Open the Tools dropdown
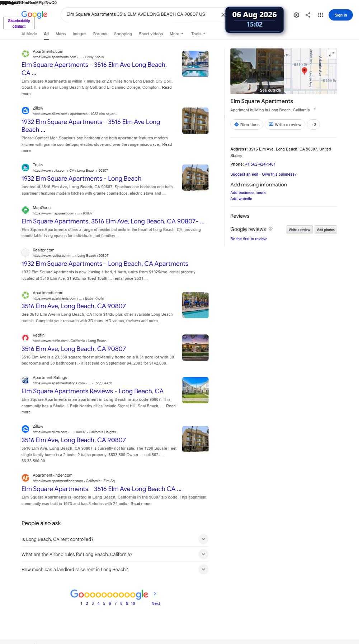 [198, 34]
